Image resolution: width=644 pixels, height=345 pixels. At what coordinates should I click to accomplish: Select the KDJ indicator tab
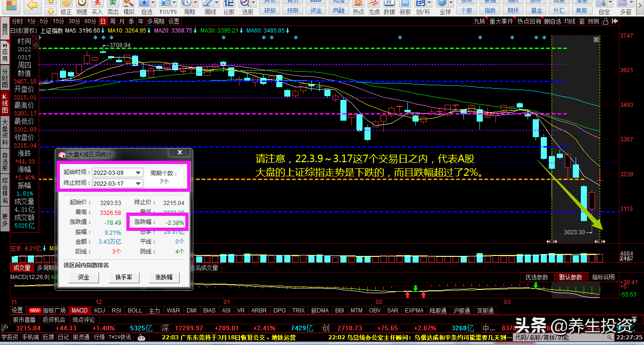pos(99,311)
